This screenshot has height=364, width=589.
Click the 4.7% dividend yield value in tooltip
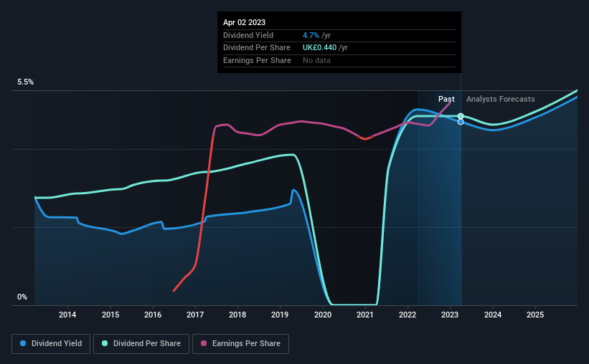pos(311,35)
